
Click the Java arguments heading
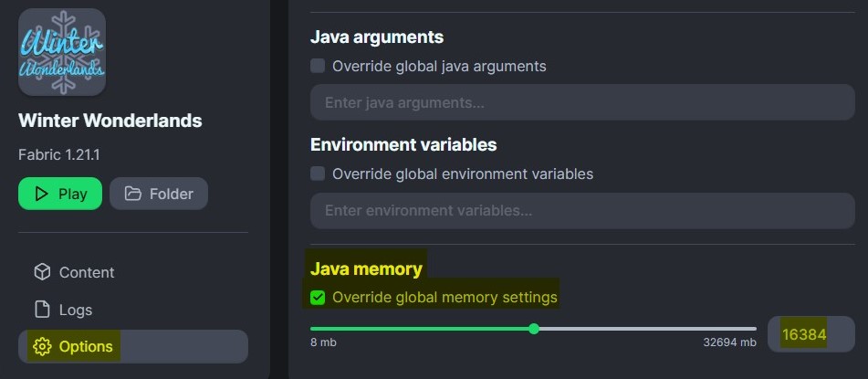click(376, 37)
